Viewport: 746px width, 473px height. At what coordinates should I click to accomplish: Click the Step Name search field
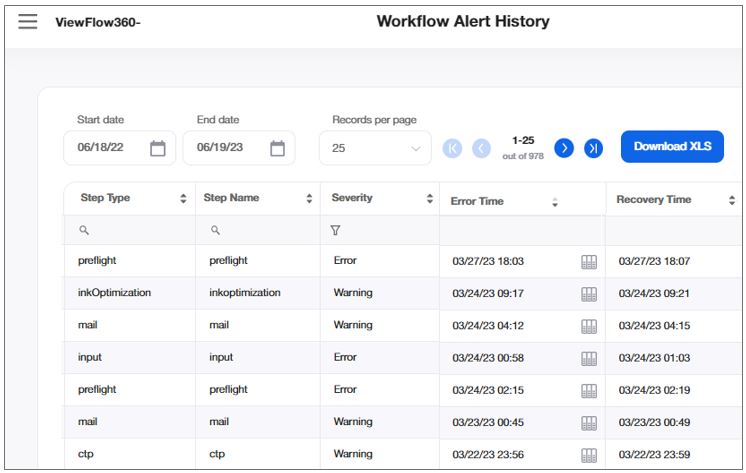point(260,230)
